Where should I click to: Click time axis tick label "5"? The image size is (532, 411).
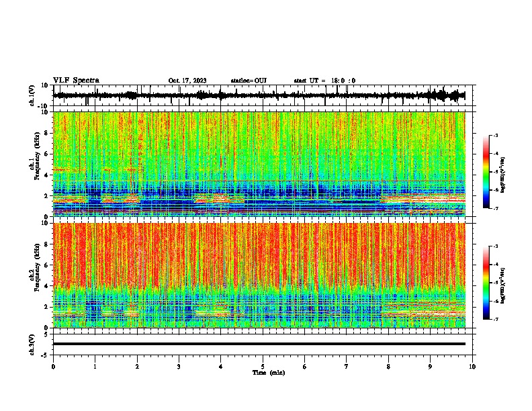tap(263, 367)
